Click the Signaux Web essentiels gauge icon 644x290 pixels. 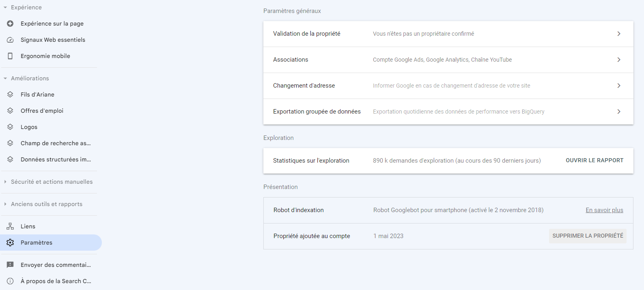point(10,40)
